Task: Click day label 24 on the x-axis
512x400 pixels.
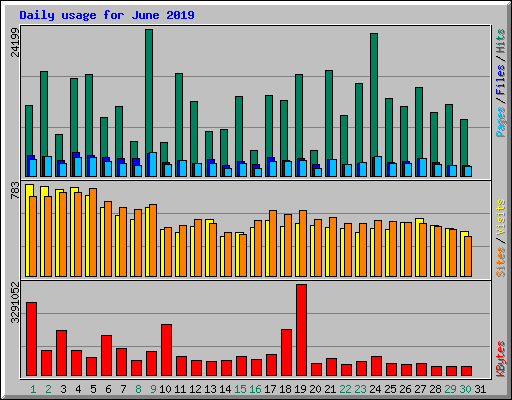Action: click(375, 389)
